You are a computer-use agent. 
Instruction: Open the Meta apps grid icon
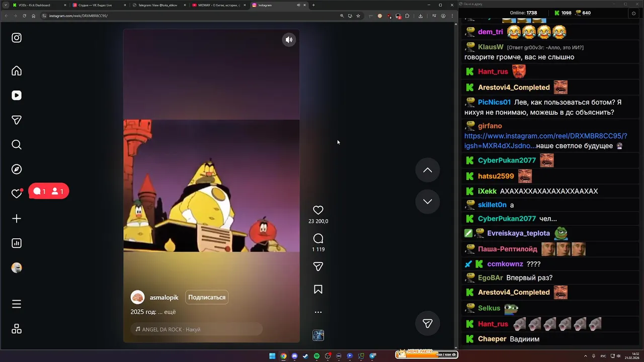[x=17, y=329]
